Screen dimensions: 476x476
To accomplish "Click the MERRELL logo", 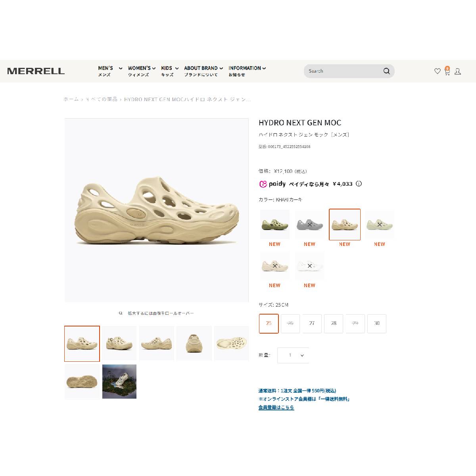I will (x=36, y=71).
